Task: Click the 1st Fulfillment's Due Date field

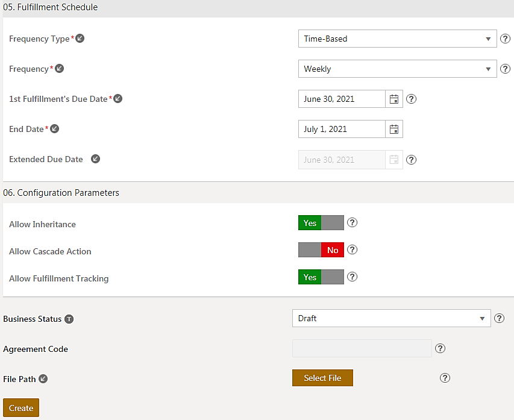Action: coord(342,99)
